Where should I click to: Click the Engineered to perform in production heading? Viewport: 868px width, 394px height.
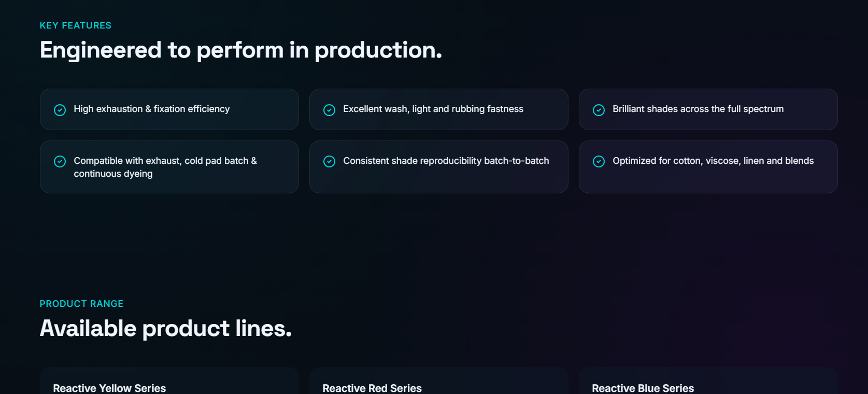[241, 50]
